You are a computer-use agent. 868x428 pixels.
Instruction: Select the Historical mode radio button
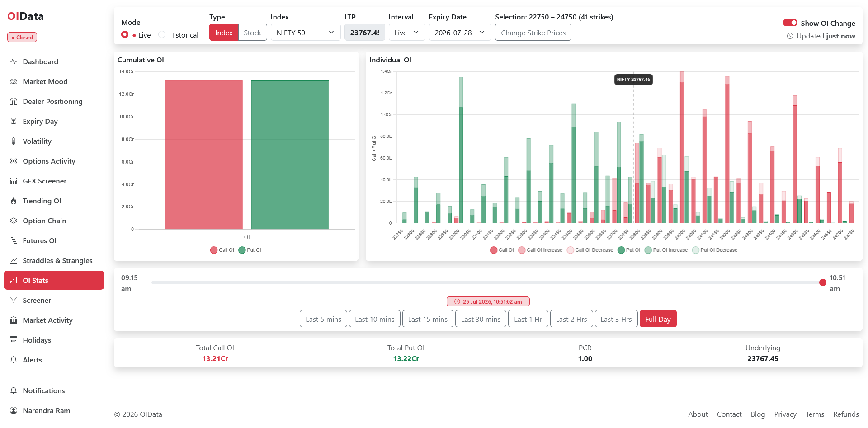[x=162, y=34]
